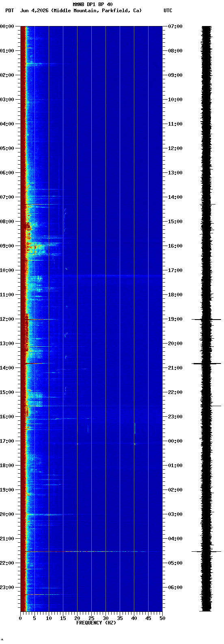The height and width of the screenshot is (644, 224).
Task: Click the PDT time label 06:00
Action: click(x=7, y=173)
